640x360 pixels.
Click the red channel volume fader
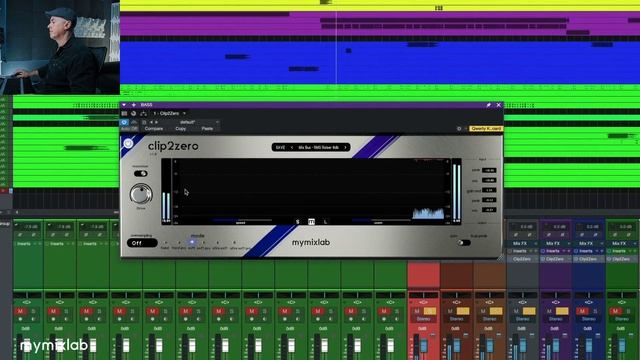point(423,346)
